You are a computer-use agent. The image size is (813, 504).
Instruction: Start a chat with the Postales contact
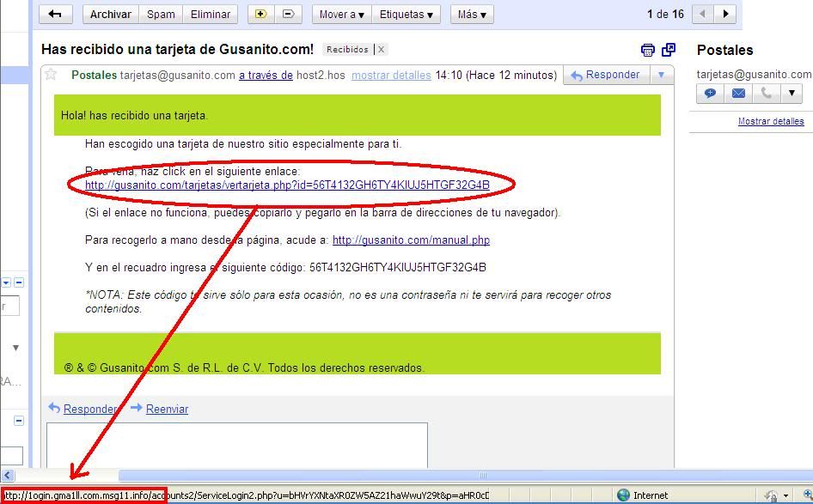coord(710,93)
